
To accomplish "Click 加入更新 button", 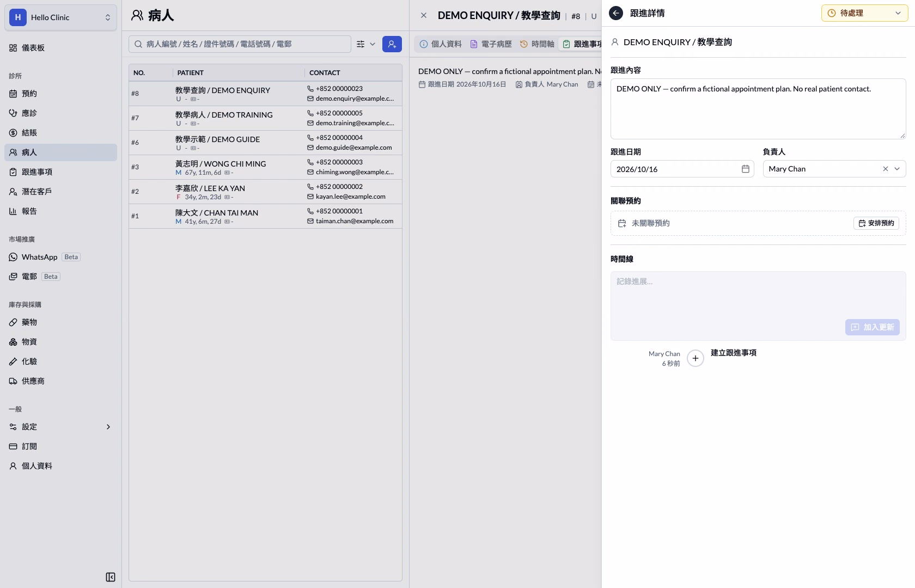I will pyautogui.click(x=873, y=327).
